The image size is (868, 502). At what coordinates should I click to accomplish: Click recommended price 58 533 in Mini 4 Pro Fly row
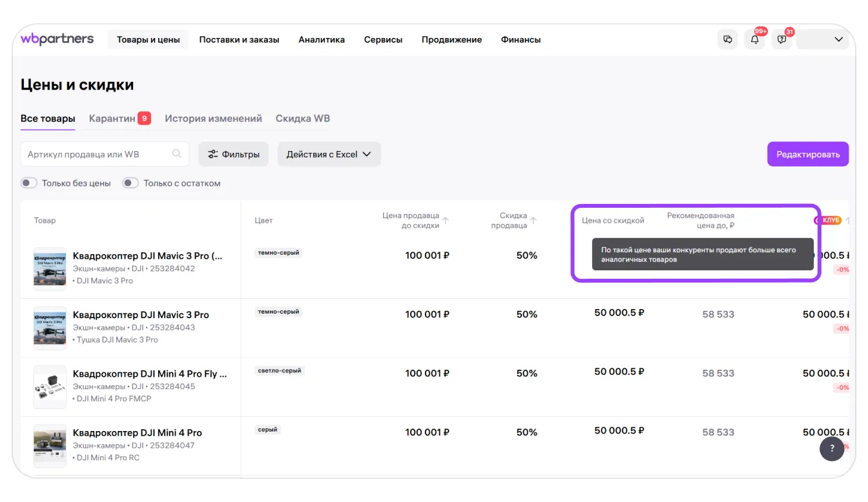(x=718, y=373)
